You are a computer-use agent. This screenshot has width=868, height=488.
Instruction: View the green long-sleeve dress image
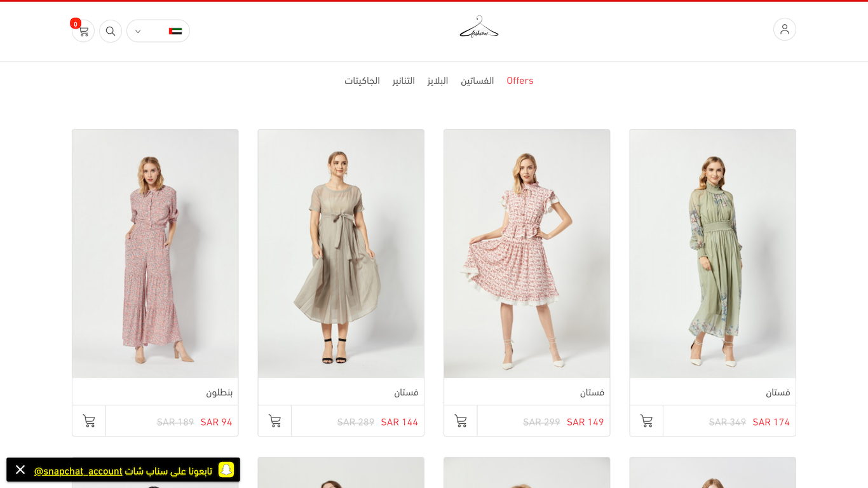tap(712, 254)
